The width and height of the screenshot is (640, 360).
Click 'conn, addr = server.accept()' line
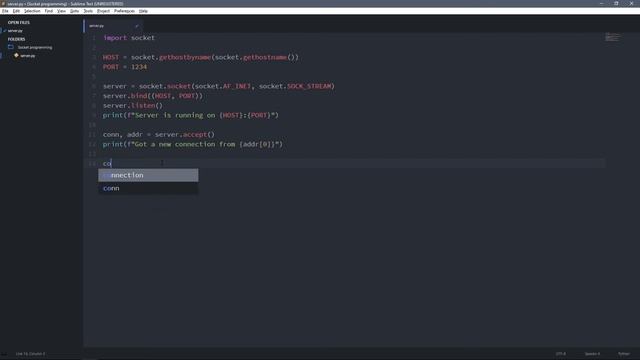[158, 135]
